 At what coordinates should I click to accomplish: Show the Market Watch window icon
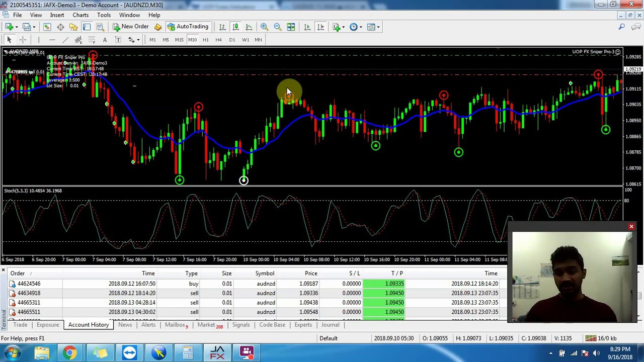tap(47, 27)
